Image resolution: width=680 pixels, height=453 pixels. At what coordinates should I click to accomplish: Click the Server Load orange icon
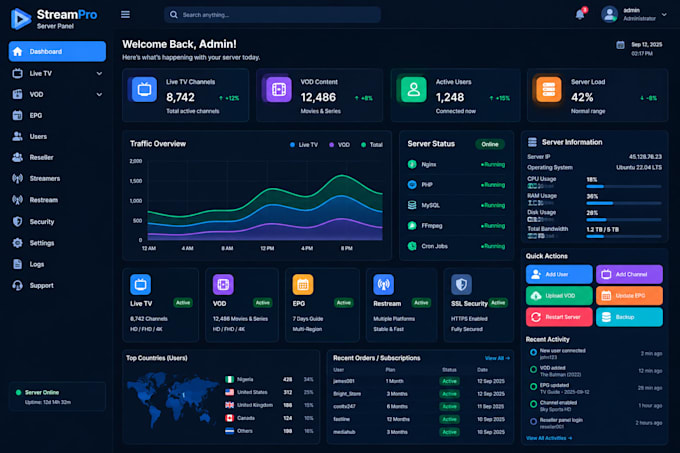pyautogui.click(x=549, y=89)
